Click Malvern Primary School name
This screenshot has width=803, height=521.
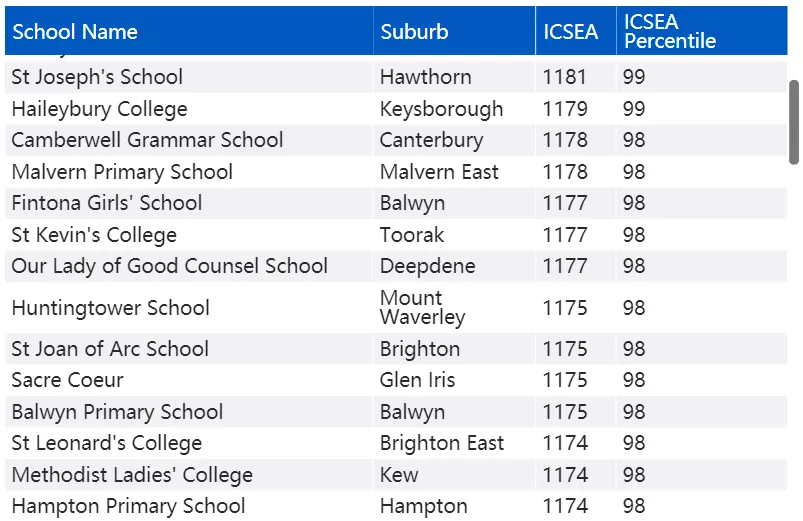click(x=122, y=172)
